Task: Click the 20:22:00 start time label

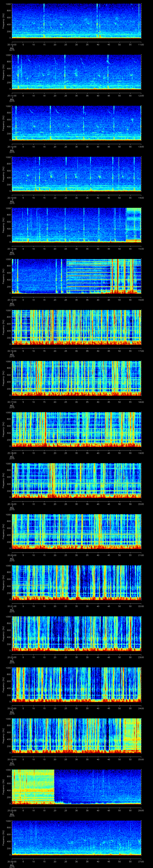Action: [x=12, y=657]
